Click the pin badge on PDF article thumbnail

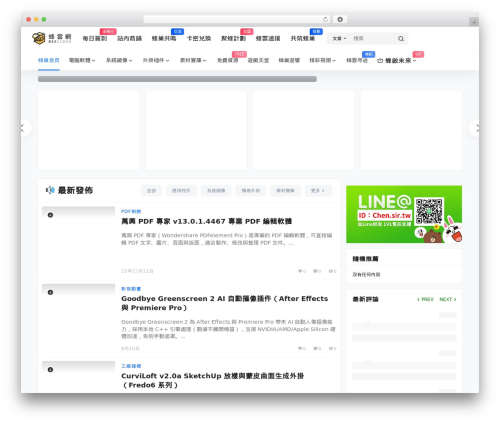point(50,215)
